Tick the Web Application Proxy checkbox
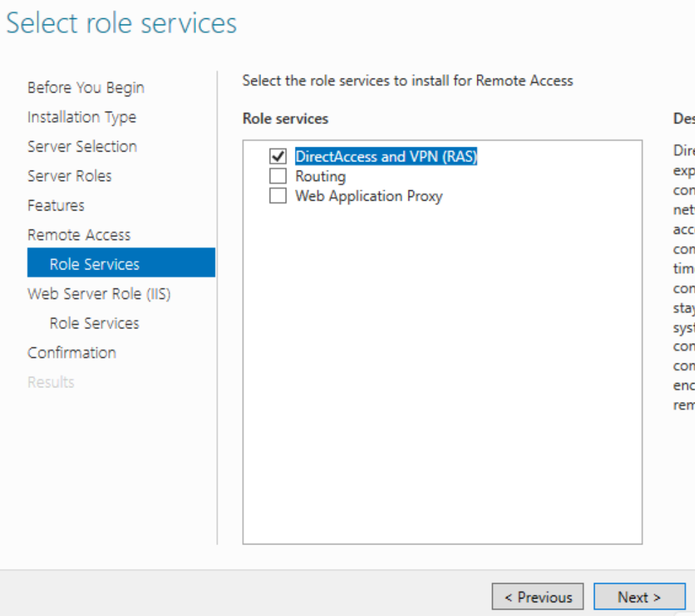 point(278,196)
